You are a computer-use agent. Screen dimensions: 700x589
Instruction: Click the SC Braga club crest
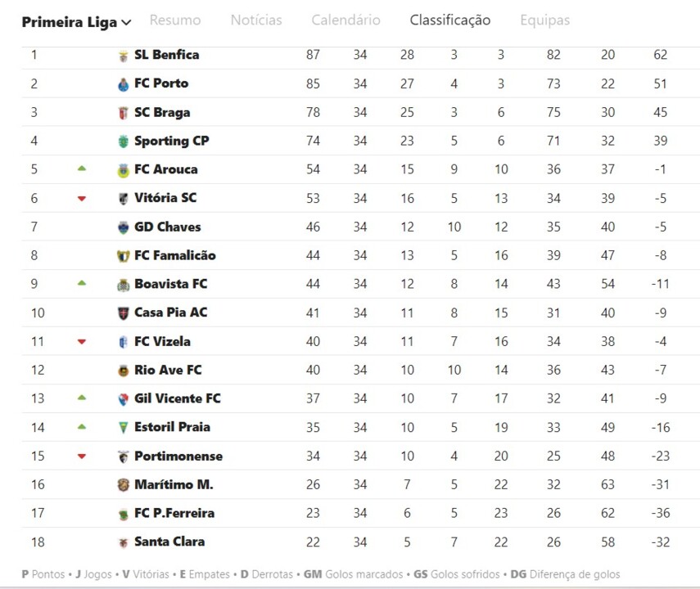(124, 113)
